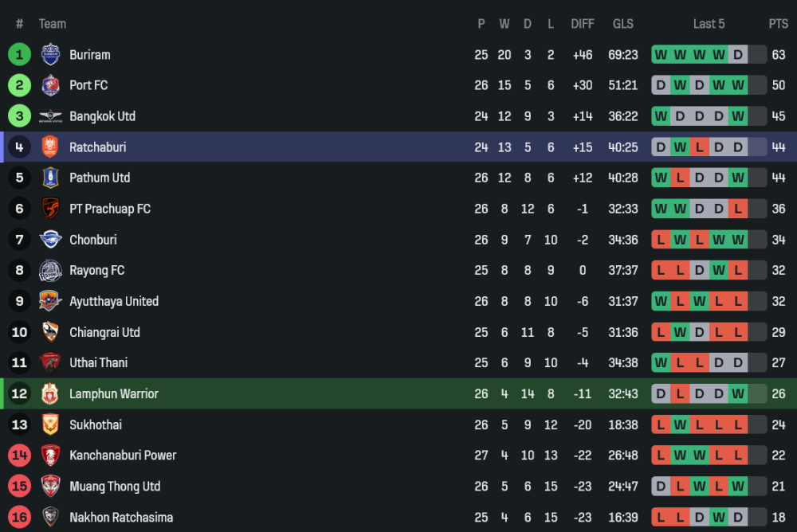The image size is (797, 532).
Task: Open the Nakhon Ratchasima crest icon
Action: point(50,518)
